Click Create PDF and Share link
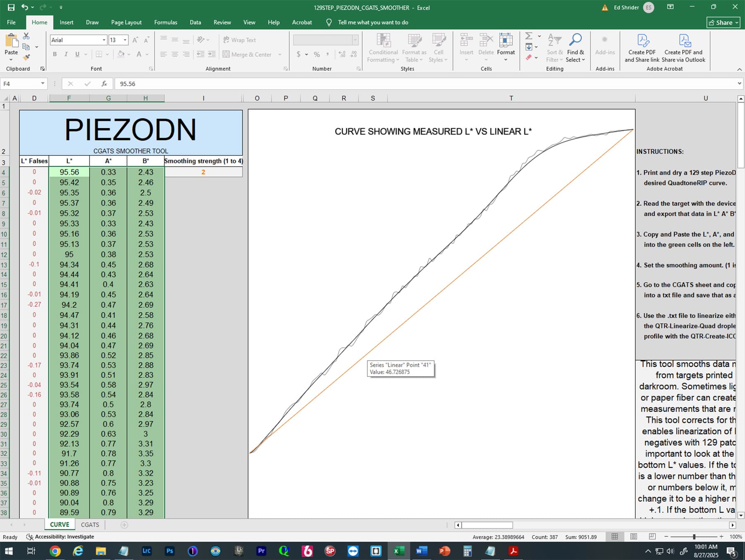The height and width of the screenshot is (560, 745). click(642, 48)
